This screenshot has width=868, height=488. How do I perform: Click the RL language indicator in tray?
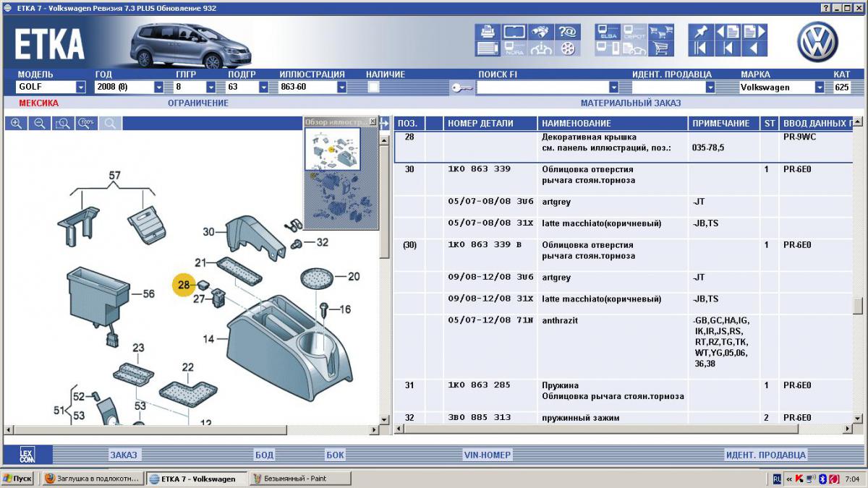[x=776, y=479]
